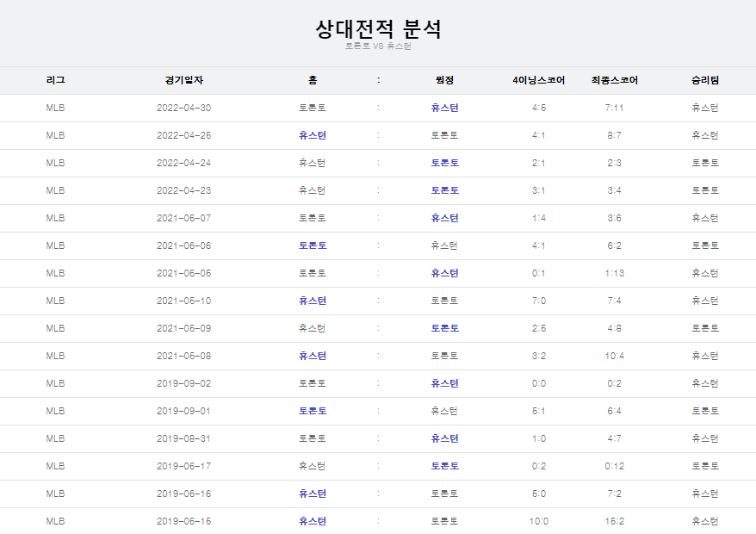Open bold 토론토 home team on 2019-09-01 row

[x=313, y=411]
